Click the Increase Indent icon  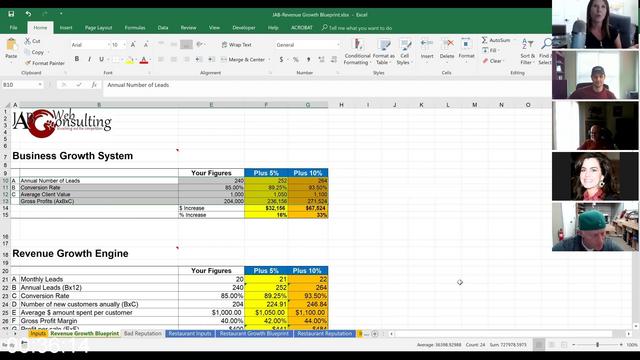pyautogui.click(x=211, y=60)
